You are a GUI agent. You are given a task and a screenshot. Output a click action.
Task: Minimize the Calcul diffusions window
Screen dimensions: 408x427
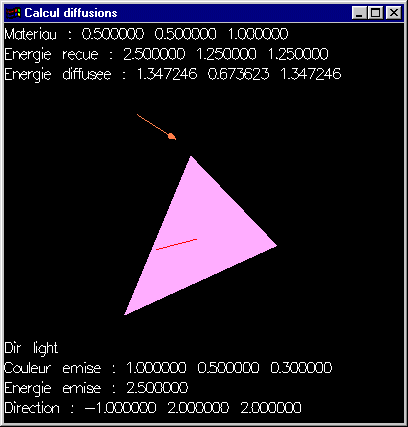click(x=359, y=13)
